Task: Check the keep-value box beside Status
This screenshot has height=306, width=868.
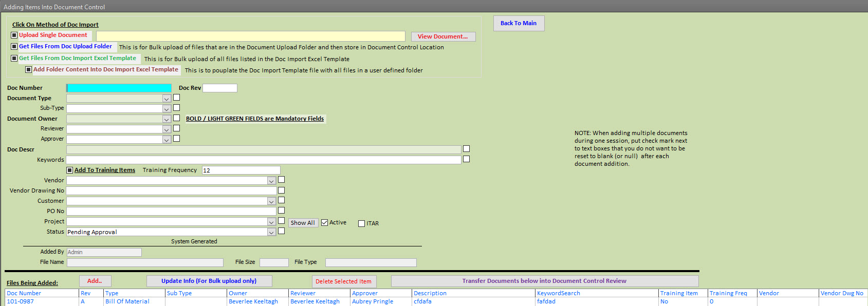Action: pyautogui.click(x=281, y=231)
